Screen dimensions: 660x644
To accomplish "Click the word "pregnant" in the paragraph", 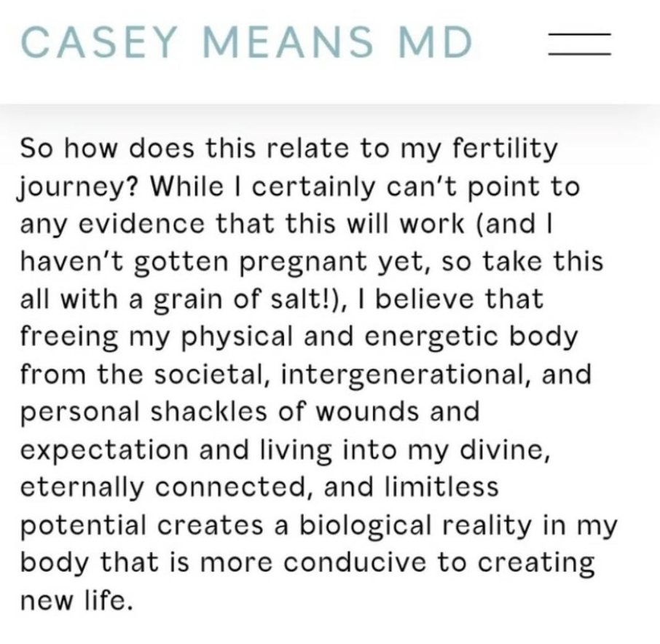I will coord(302,263).
